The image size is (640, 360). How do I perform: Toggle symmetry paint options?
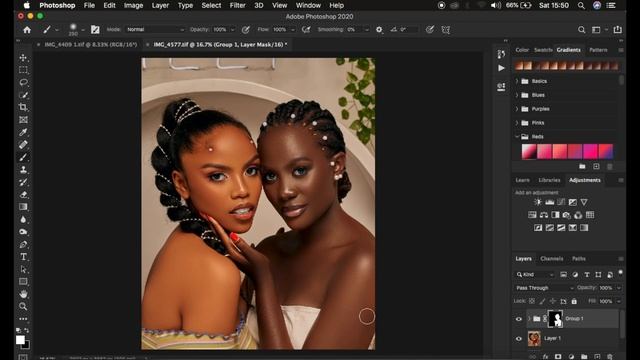(x=446, y=29)
